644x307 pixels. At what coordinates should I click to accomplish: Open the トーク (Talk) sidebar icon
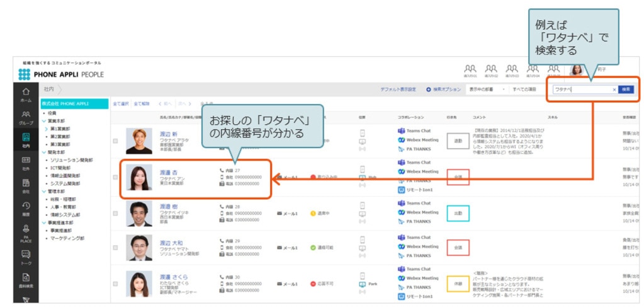click(x=25, y=256)
